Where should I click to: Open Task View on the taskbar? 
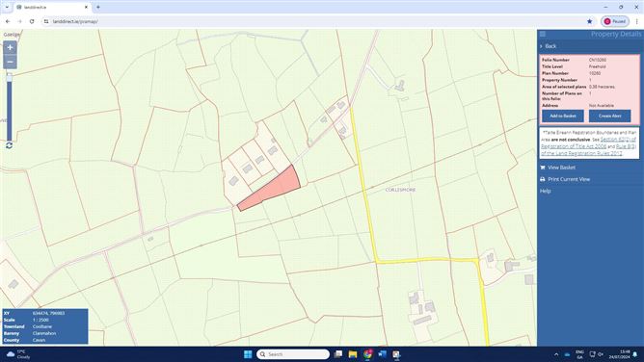click(x=338, y=354)
